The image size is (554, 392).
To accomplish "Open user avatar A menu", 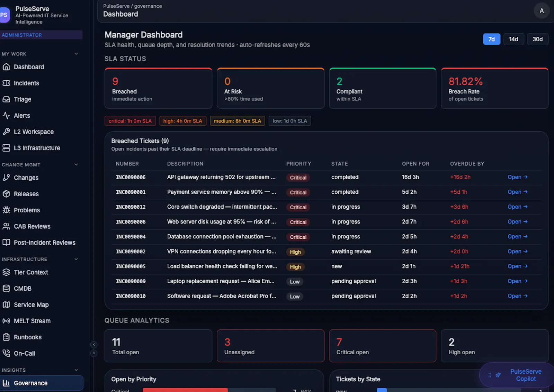I will 542,11.
